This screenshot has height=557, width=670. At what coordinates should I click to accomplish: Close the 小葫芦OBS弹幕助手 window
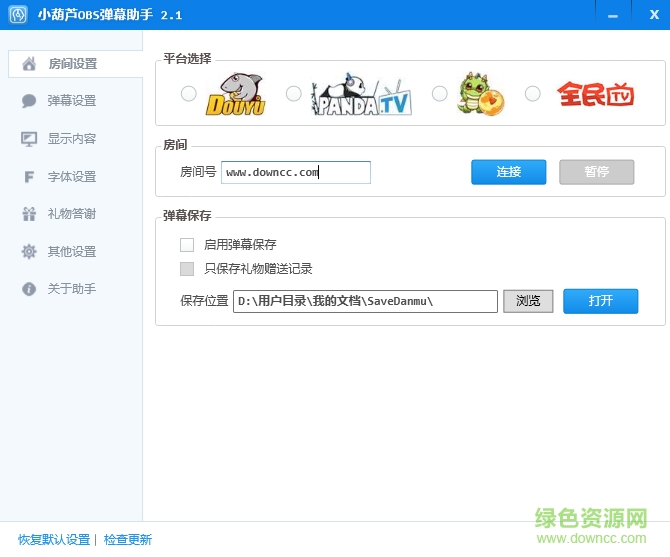(x=654, y=15)
